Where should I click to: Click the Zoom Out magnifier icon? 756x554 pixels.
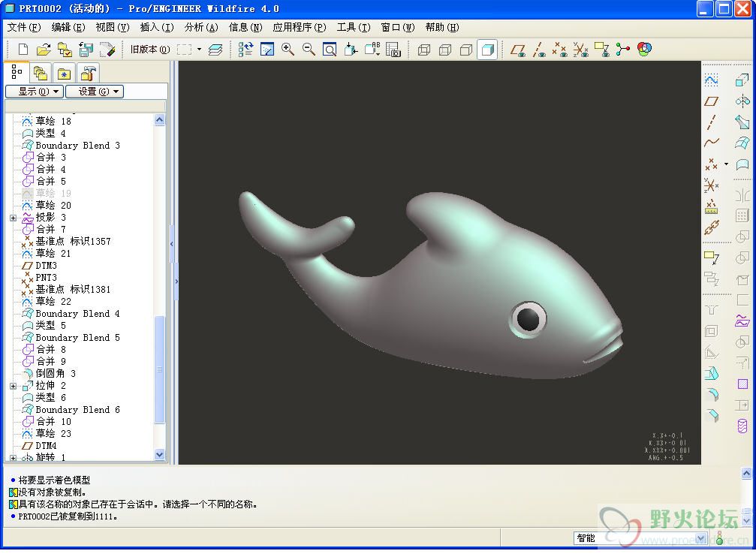click(x=309, y=50)
